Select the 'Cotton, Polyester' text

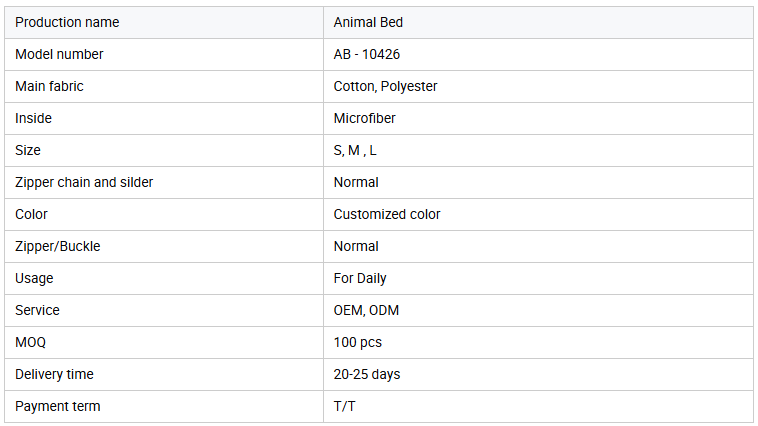385,86
